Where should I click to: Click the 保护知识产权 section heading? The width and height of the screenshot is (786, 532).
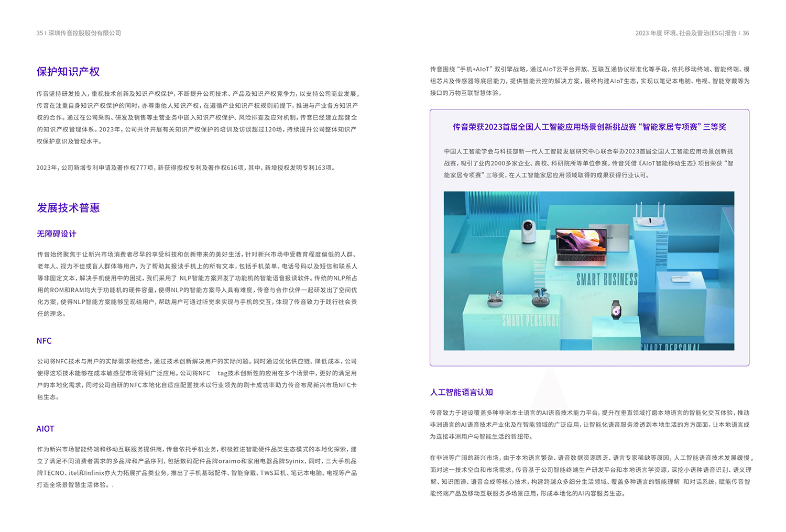tap(68, 72)
